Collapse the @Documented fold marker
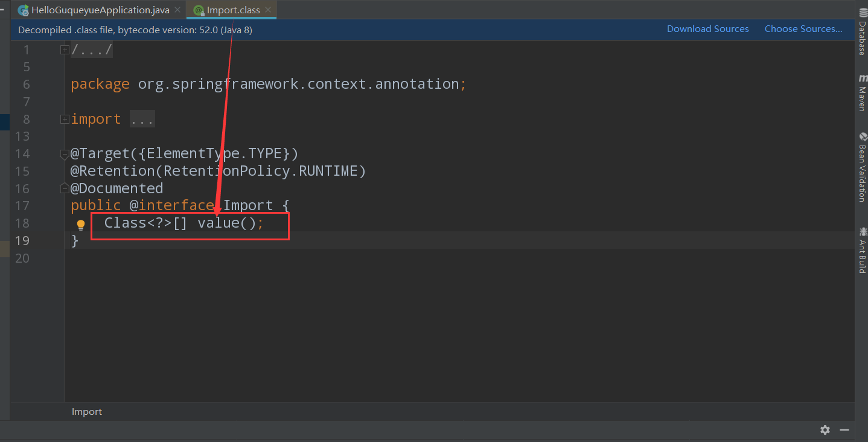The height and width of the screenshot is (442, 868). [x=64, y=188]
